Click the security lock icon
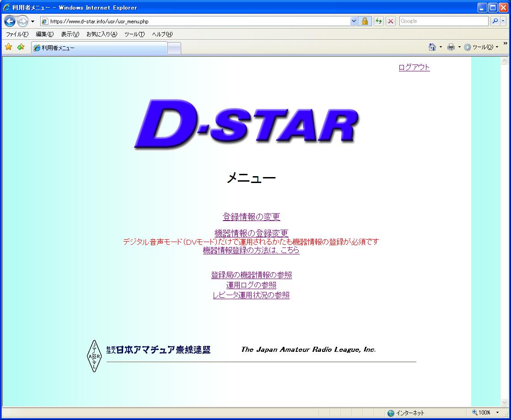This screenshot has height=420, width=511. 365,21
